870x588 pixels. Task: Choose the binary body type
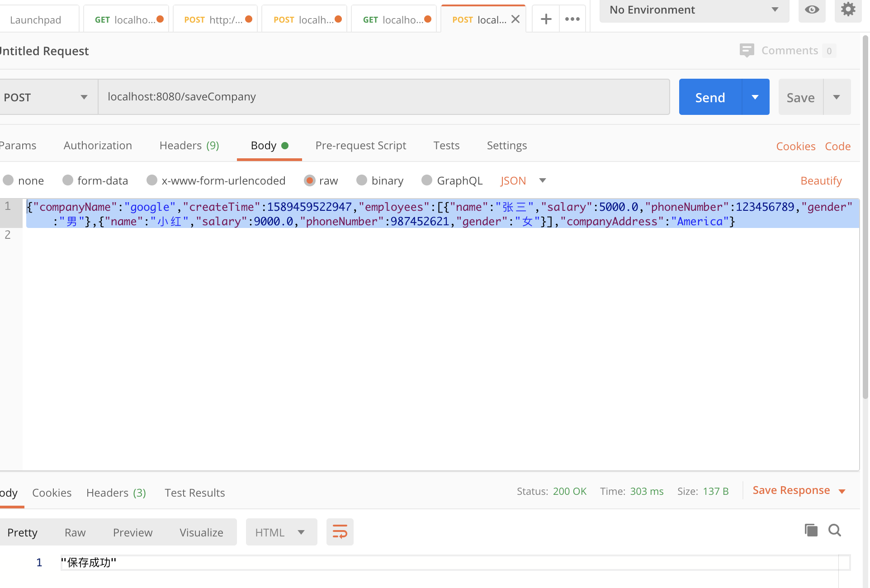click(362, 180)
